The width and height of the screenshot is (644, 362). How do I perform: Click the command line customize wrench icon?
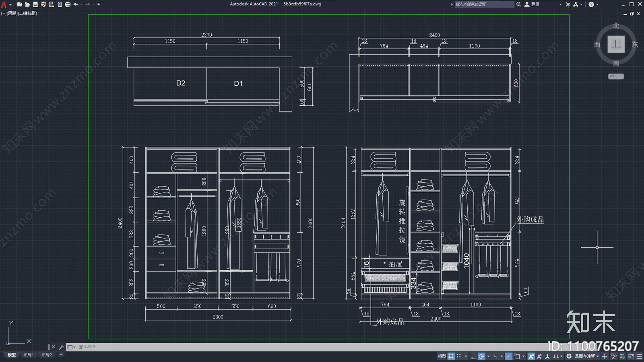coord(61,347)
